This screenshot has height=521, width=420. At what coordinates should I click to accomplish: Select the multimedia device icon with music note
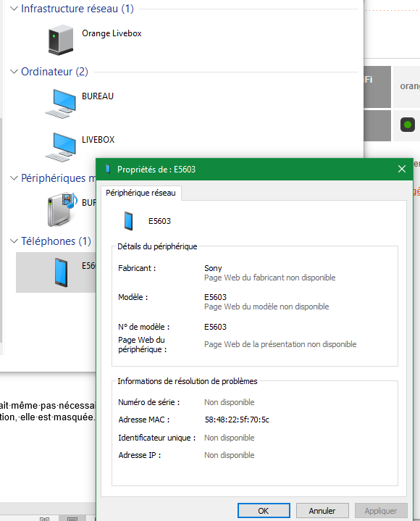point(62,209)
